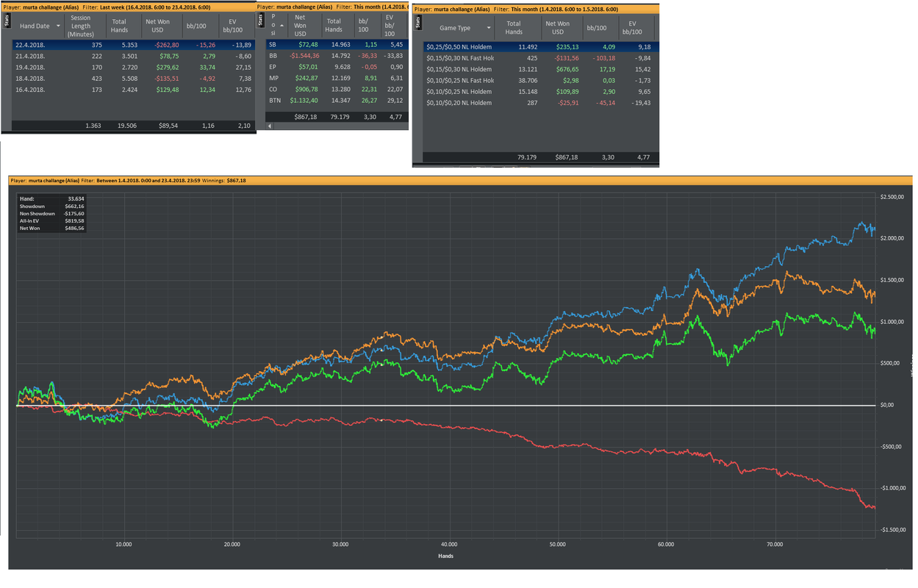
Task: Click the 40.000 hands axis tick label
Action: point(448,545)
